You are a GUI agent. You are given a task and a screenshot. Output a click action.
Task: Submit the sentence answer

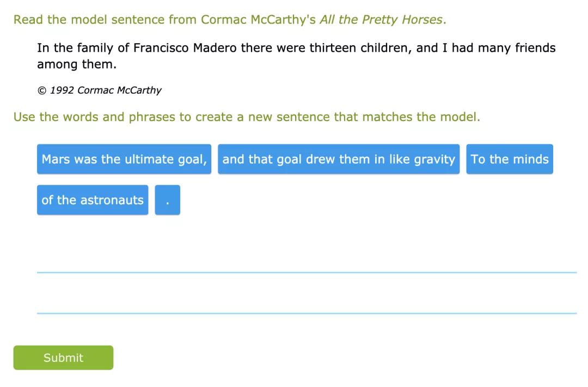[x=63, y=358]
